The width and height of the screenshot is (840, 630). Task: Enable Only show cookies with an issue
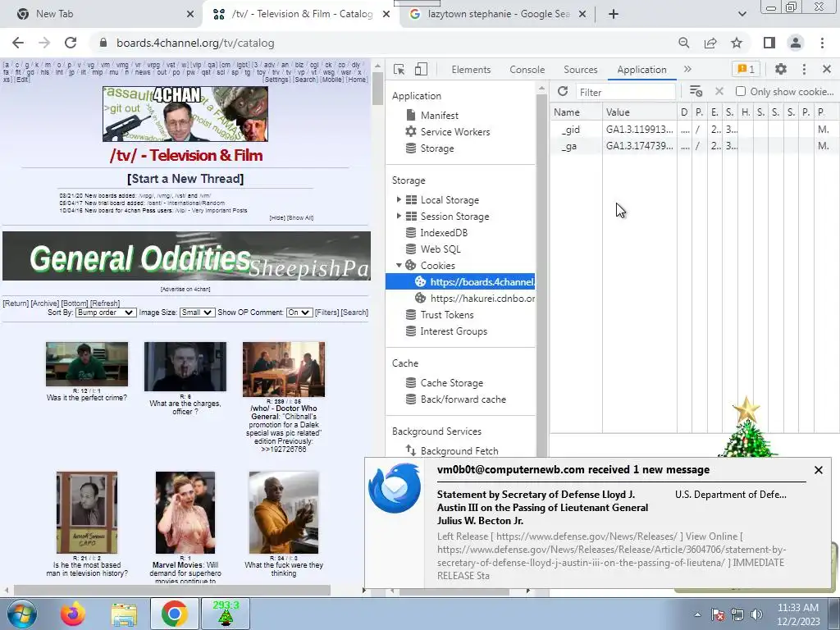point(741,92)
